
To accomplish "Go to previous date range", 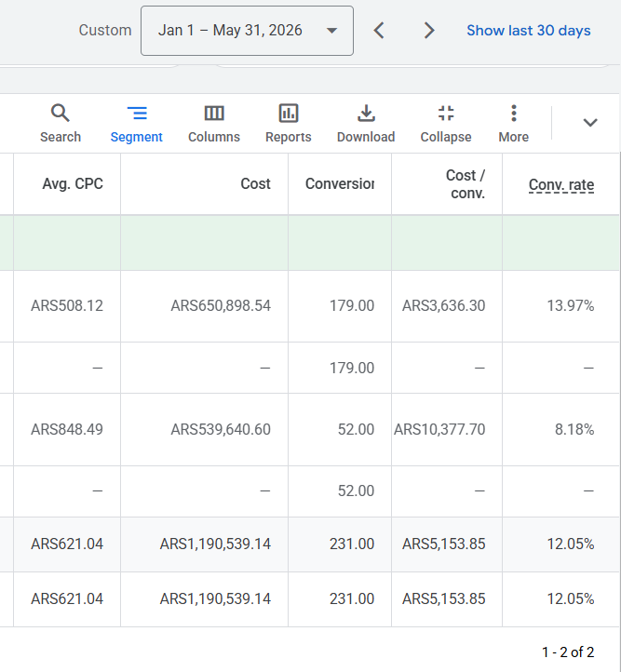I will coord(379,31).
